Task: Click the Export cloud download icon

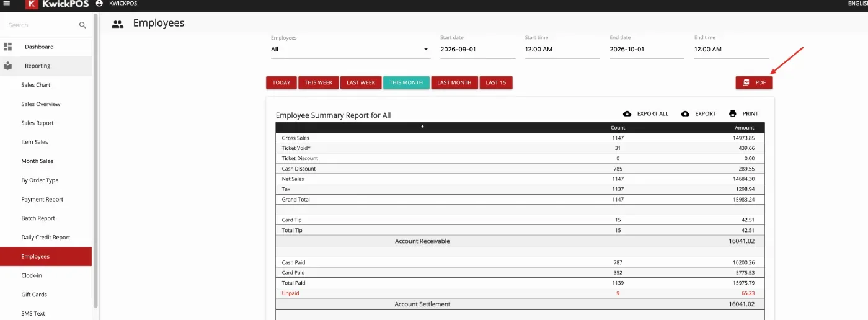Action: (x=685, y=113)
